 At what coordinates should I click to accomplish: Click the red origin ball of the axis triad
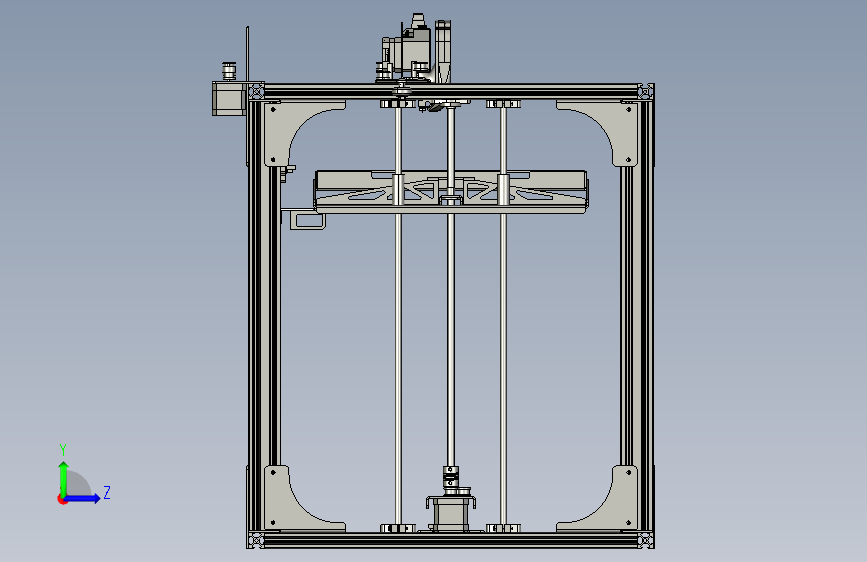coord(62,499)
